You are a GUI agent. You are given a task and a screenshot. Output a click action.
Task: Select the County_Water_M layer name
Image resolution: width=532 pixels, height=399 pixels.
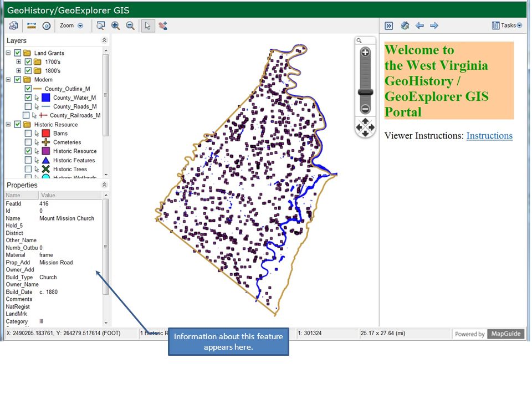[75, 98]
